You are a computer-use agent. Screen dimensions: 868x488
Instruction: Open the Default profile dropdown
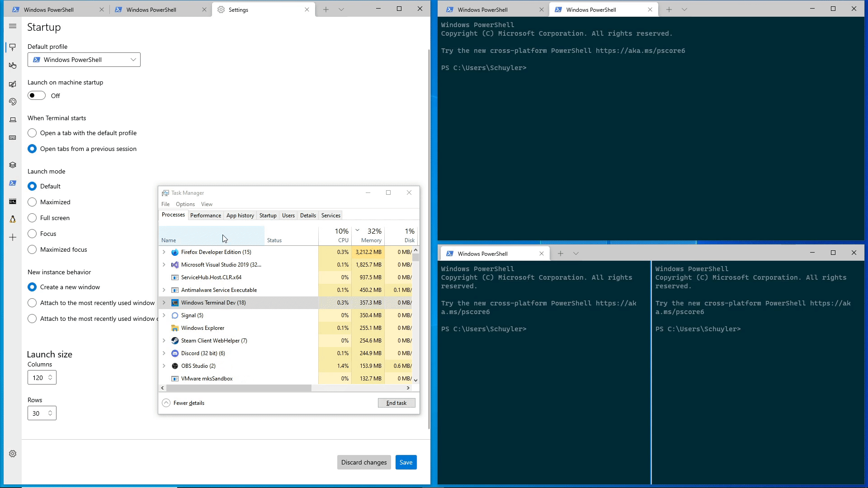tap(84, 60)
